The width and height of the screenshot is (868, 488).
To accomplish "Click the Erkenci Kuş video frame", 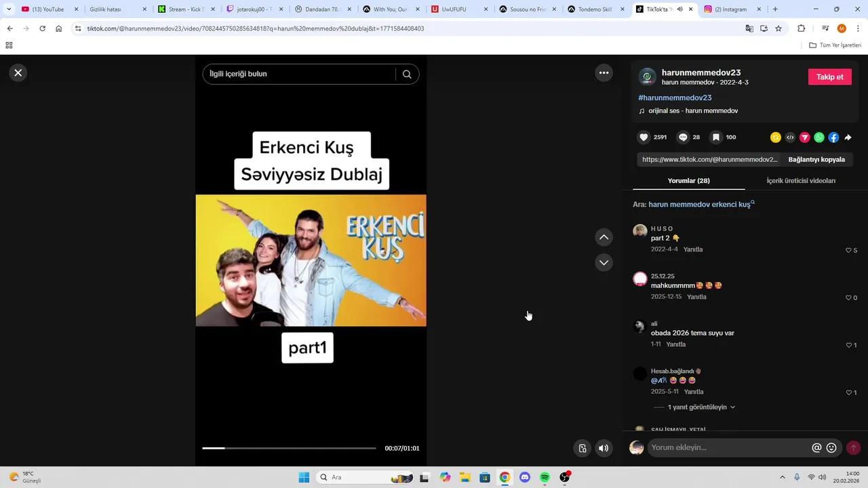I will (x=311, y=260).
